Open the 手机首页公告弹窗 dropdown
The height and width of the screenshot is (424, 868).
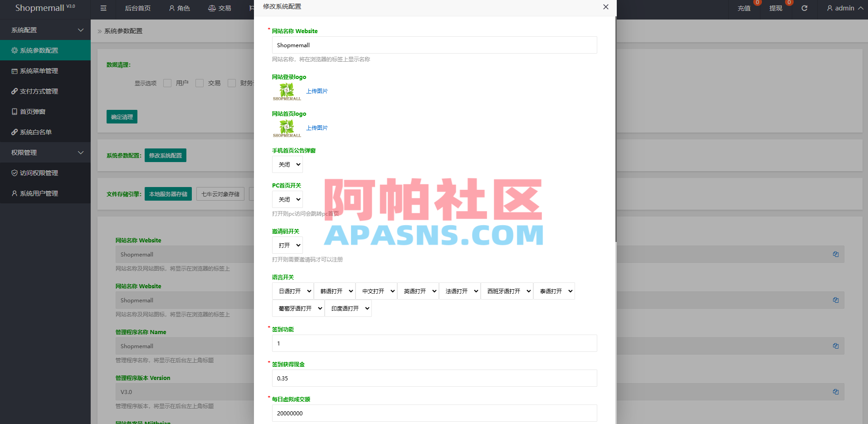pos(287,164)
